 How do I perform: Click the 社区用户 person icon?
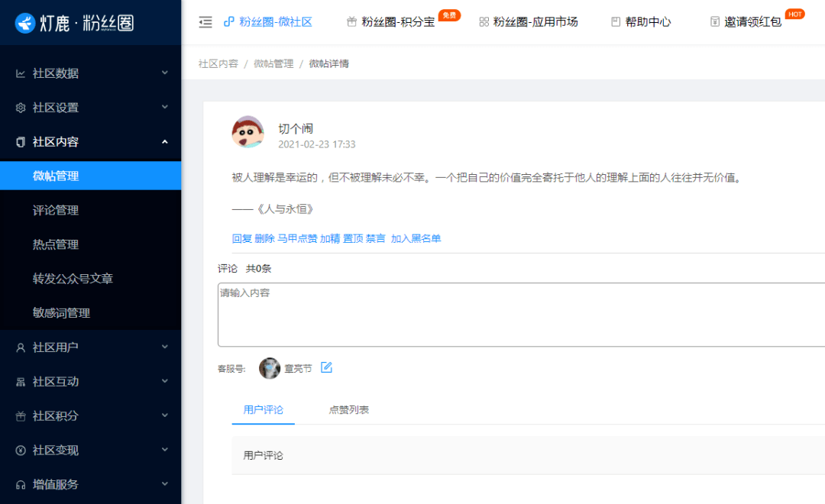tap(21, 347)
